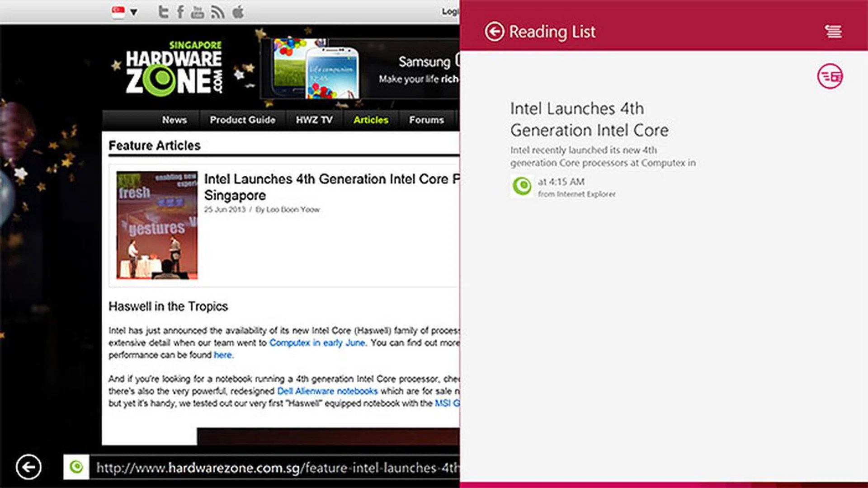
Task: Click the pink reading view round icon
Action: click(830, 76)
